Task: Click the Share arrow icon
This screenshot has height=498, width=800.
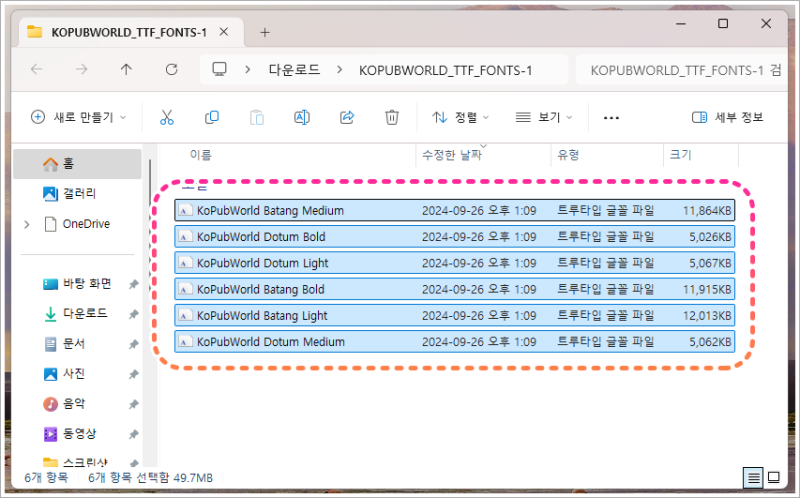Action: coord(347,117)
